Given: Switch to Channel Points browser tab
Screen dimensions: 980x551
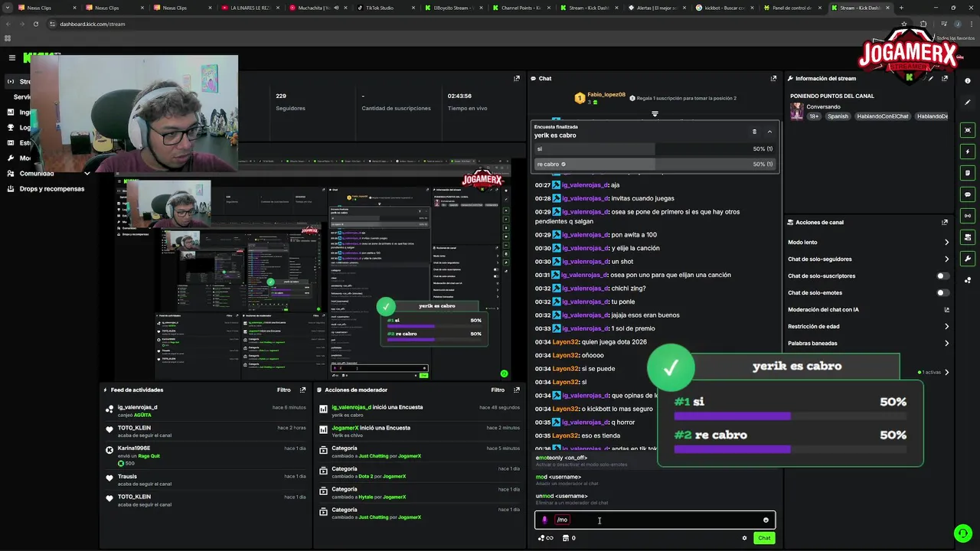Looking at the screenshot, I should 522,8.
